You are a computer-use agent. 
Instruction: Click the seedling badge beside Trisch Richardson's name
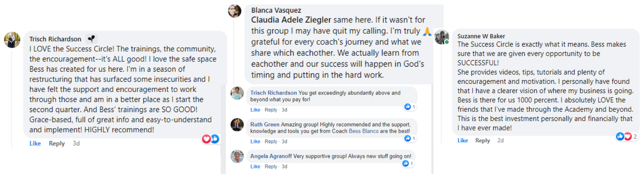click(91, 39)
